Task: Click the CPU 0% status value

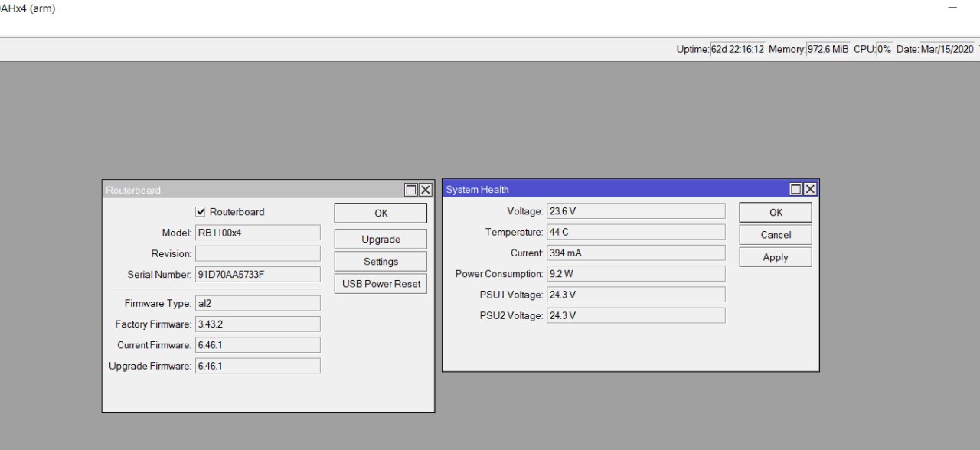Action: [884, 49]
